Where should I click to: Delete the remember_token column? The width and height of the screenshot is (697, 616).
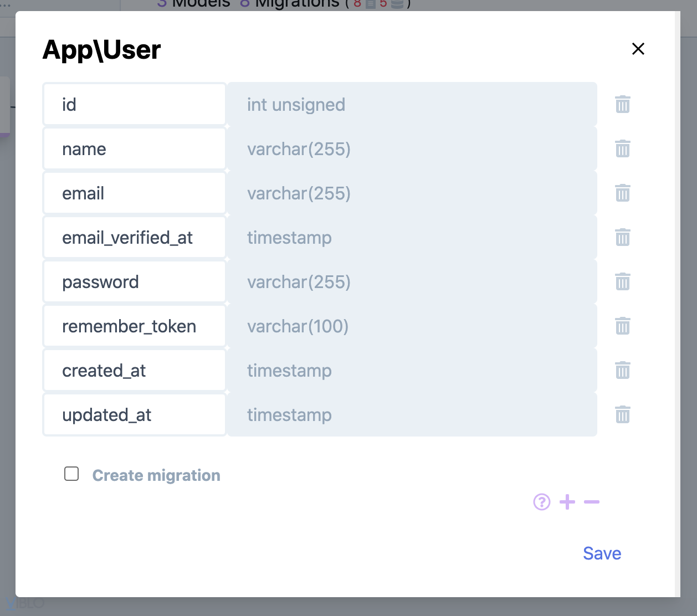pyautogui.click(x=623, y=326)
